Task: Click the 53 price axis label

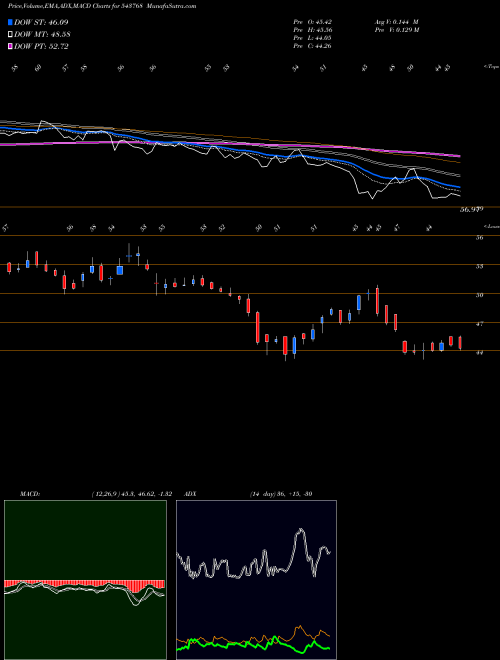Action: [x=479, y=266]
